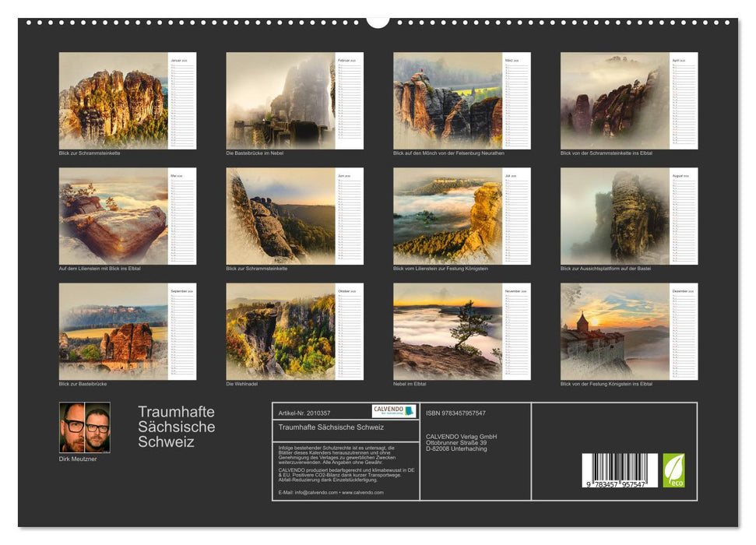Click Dirk Meutzner's portrait photo
Viewport: 756px width, 545px height.
point(85,427)
